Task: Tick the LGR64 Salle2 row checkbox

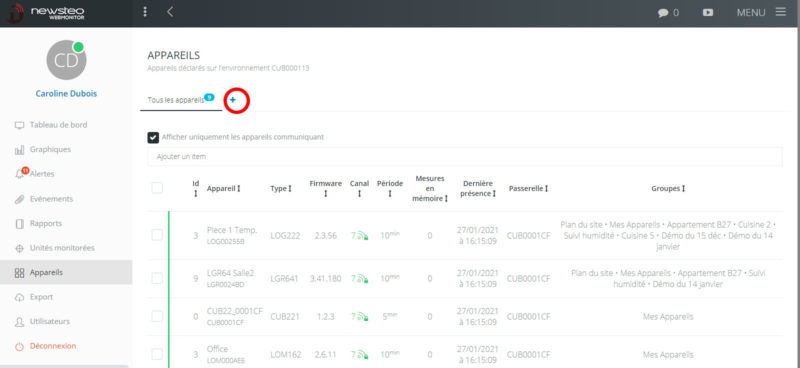Action: pyautogui.click(x=157, y=279)
